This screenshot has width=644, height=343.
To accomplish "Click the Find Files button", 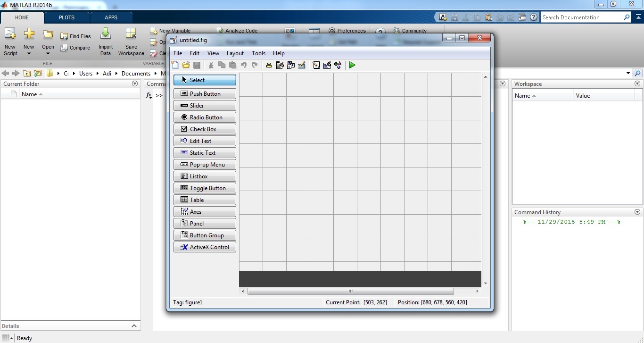I will (75, 36).
